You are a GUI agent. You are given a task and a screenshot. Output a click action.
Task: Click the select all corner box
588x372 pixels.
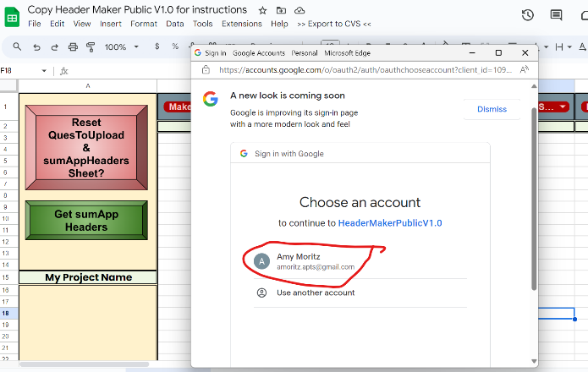8,85
